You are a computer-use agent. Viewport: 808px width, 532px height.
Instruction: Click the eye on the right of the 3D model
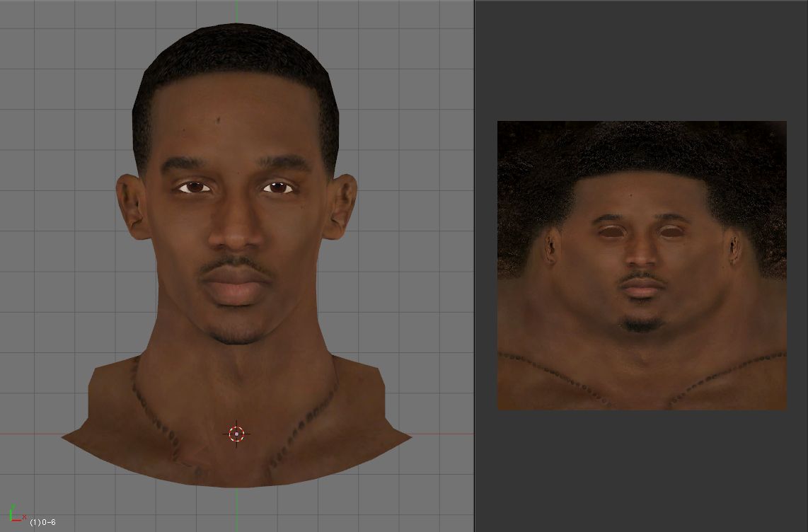point(279,187)
